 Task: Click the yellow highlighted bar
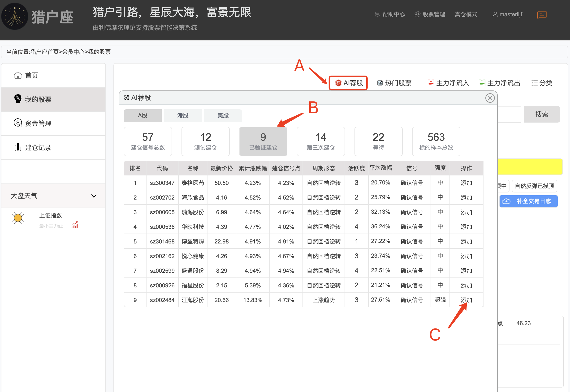(x=530, y=167)
